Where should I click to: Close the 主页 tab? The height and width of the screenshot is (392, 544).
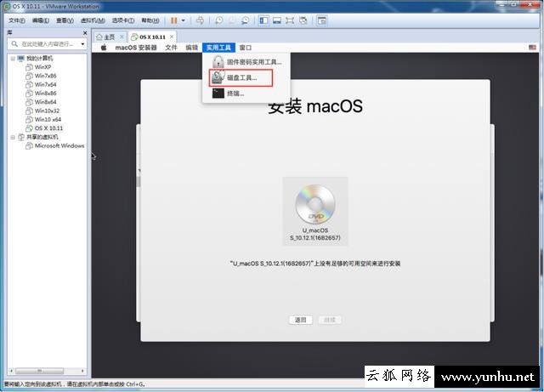[x=122, y=37]
